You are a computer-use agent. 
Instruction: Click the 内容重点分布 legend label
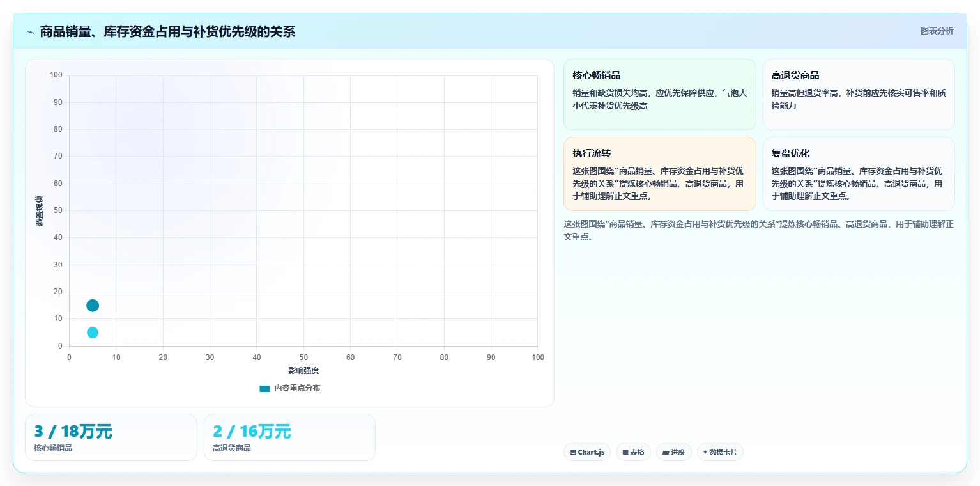[x=297, y=388]
